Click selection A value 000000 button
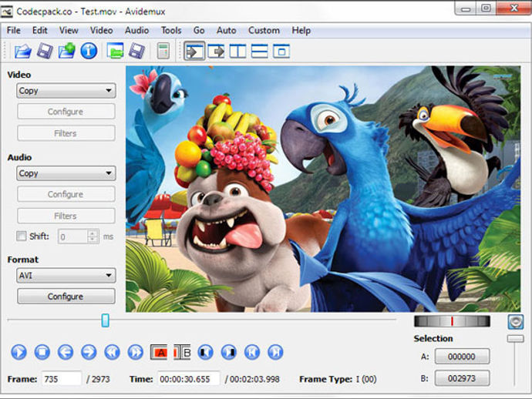The image size is (532, 399). [462, 357]
